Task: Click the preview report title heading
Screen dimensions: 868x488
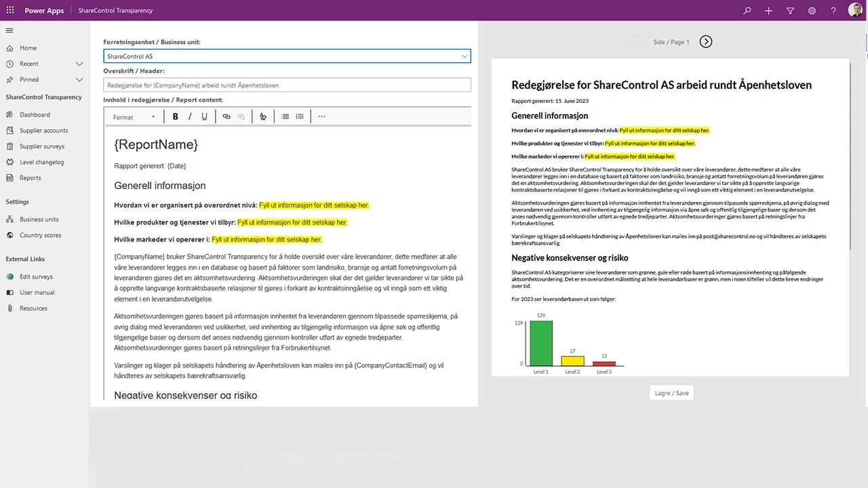Action: (x=661, y=85)
